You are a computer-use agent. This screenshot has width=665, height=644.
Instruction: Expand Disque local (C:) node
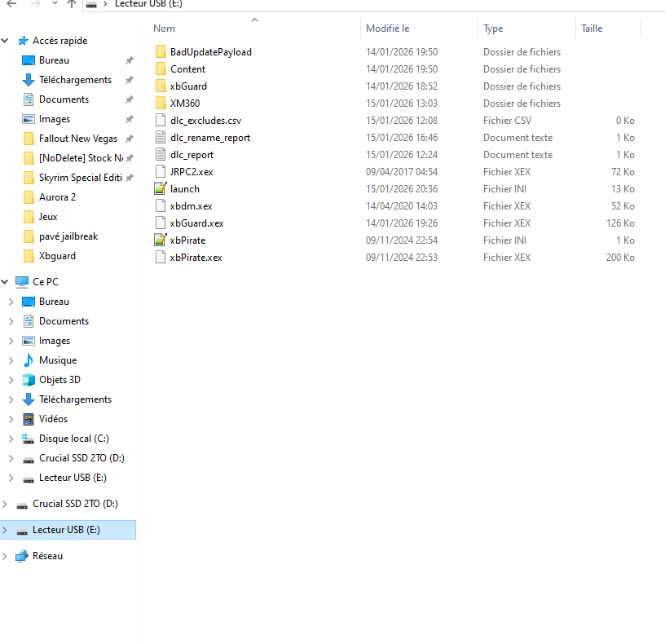(11, 439)
